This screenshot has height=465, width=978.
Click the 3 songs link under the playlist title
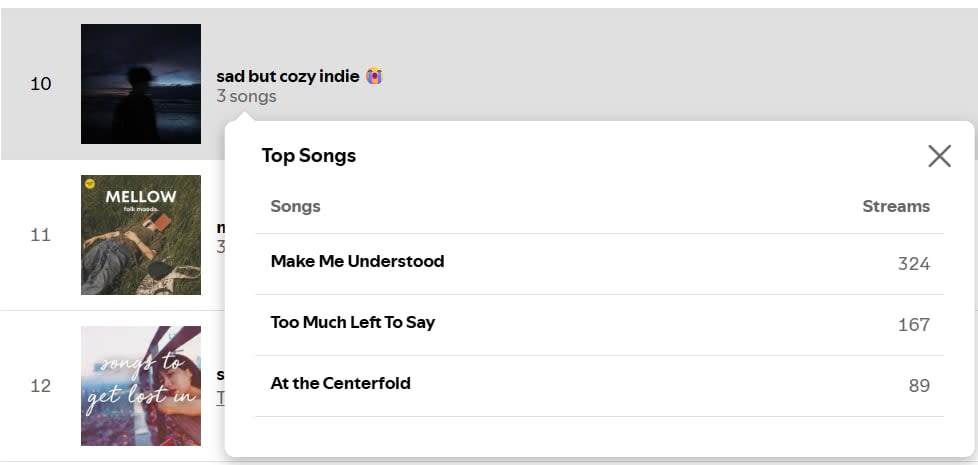[246, 96]
